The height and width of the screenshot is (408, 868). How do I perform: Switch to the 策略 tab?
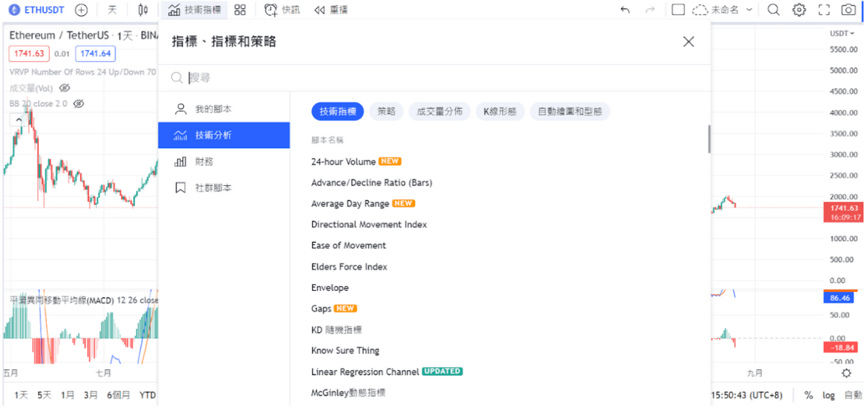387,112
